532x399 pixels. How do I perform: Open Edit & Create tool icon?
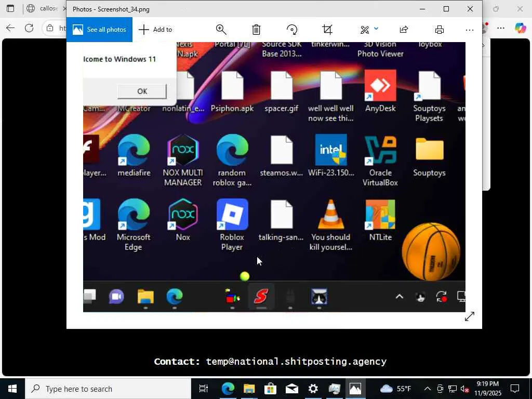365,30
